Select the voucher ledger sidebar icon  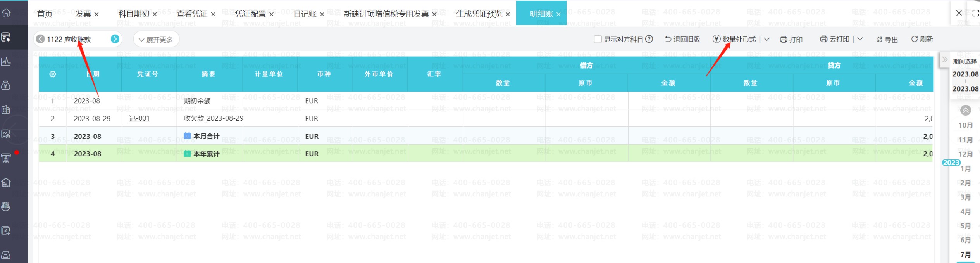point(6,37)
